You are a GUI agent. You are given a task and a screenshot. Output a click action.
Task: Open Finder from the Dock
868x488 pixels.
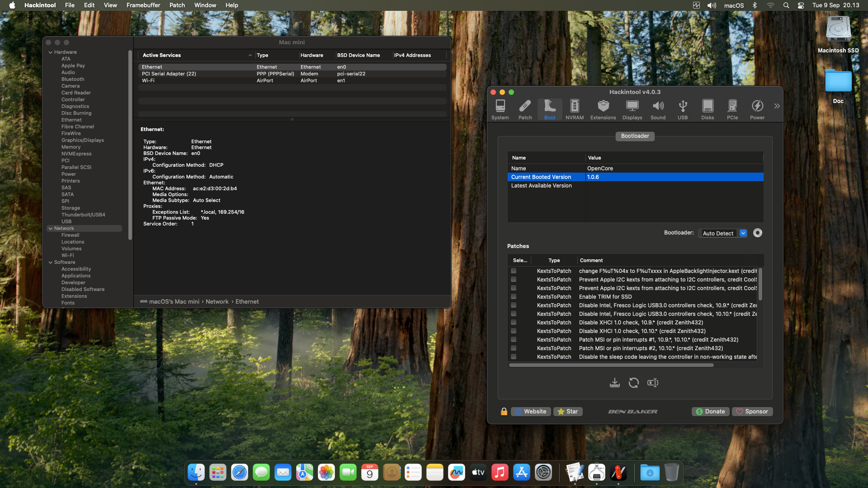196,473
